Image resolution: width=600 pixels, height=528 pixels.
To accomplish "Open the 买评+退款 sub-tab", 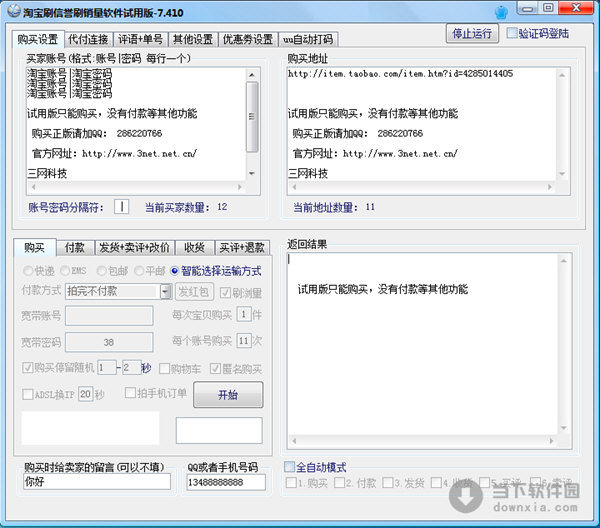I will point(242,248).
